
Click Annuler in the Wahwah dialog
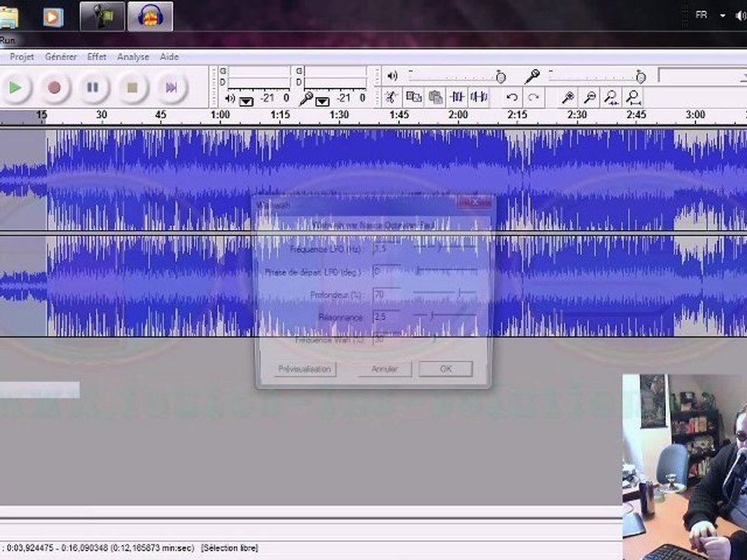click(384, 369)
